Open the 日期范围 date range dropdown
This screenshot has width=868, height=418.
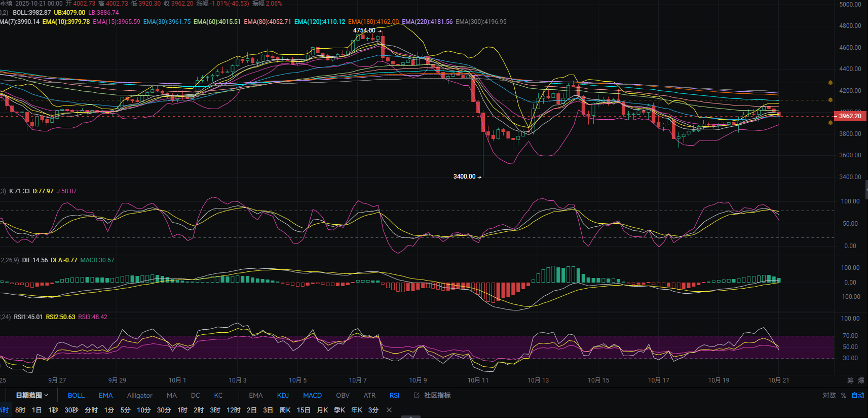[31, 395]
